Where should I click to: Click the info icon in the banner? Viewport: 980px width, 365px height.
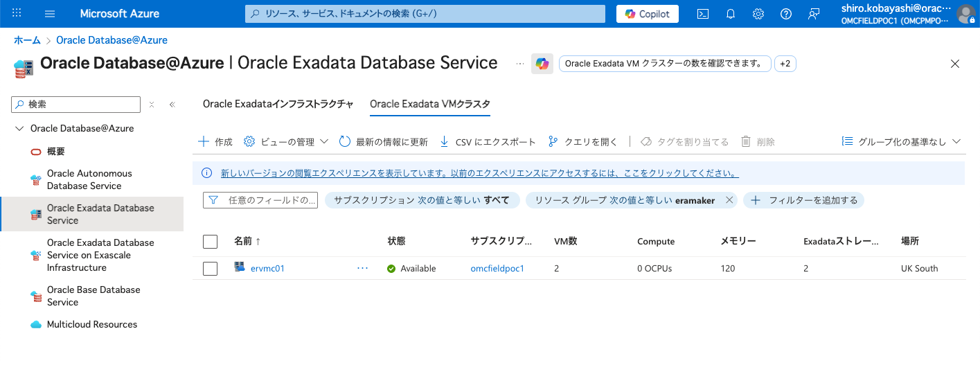[206, 173]
